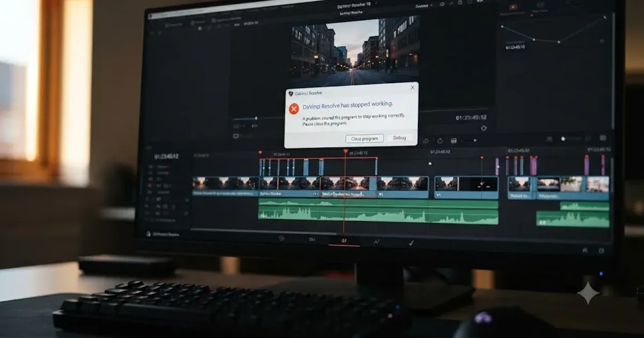644x338 pixels.
Task: Click the DaVinci Resolve logo in the dialog title
Action: pos(291,93)
